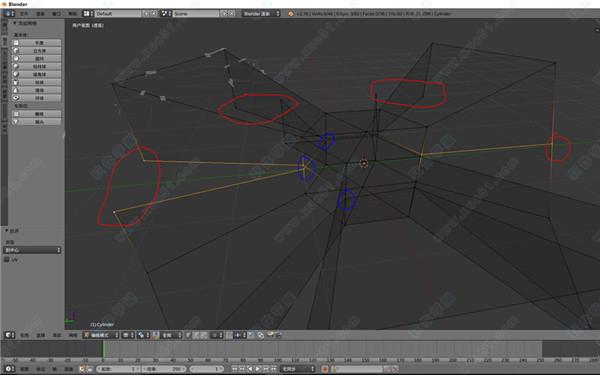Click the current frame number field

(x=207, y=369)
